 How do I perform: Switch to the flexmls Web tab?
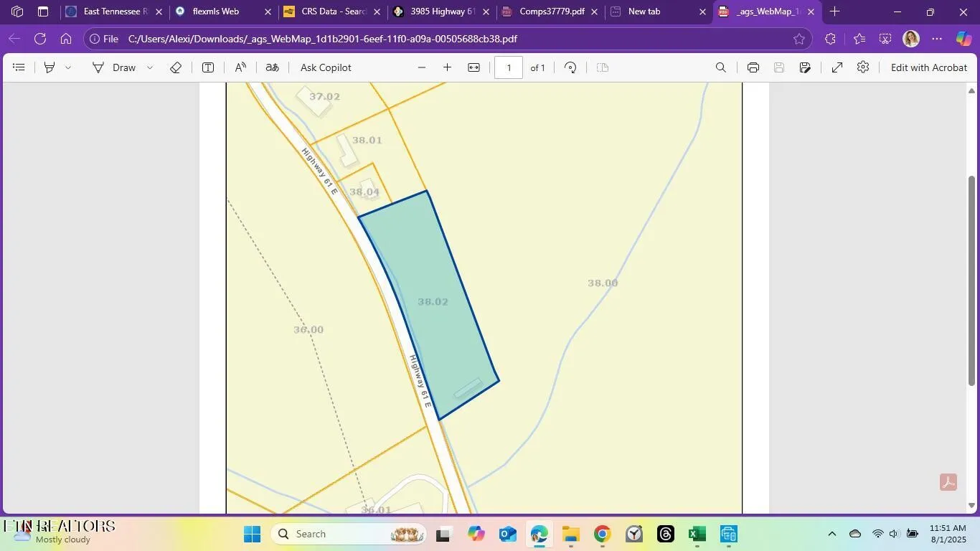pyautogui.click(x=215, y=11)
